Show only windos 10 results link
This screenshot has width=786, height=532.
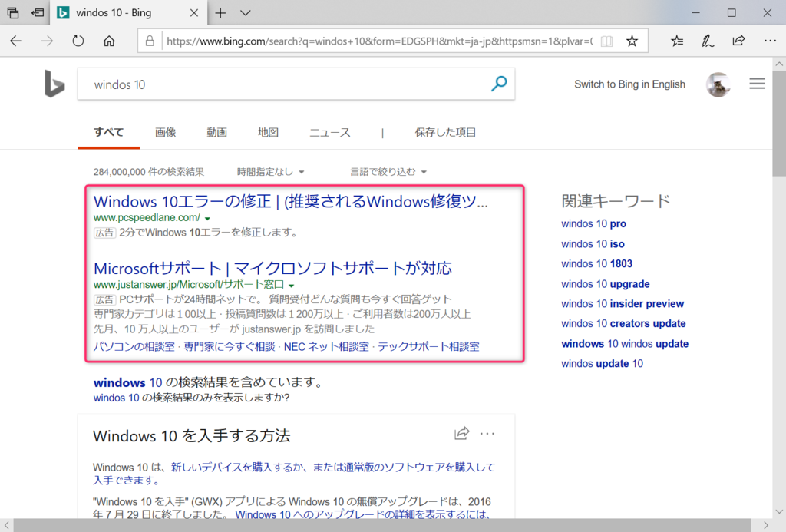click(117, 398)
